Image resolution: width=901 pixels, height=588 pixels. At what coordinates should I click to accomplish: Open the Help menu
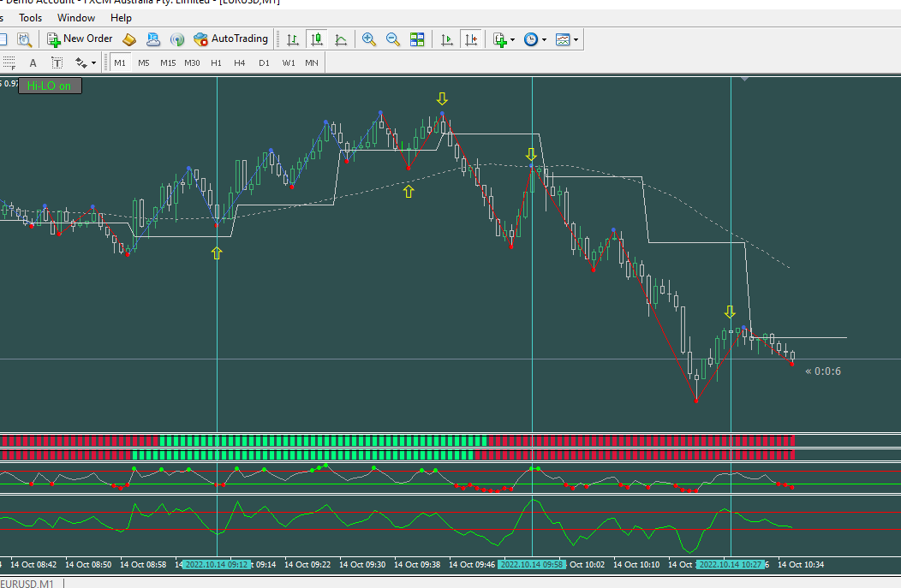tap(121, 18)
